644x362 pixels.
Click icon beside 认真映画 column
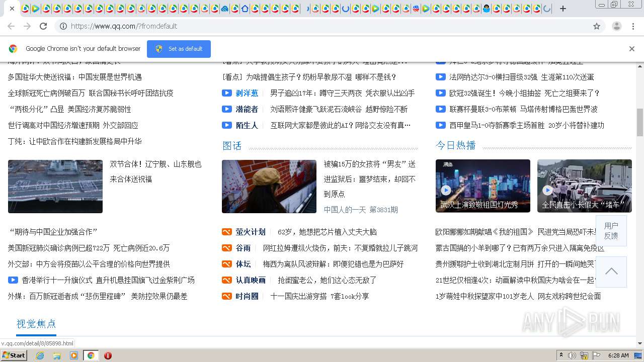227,280
